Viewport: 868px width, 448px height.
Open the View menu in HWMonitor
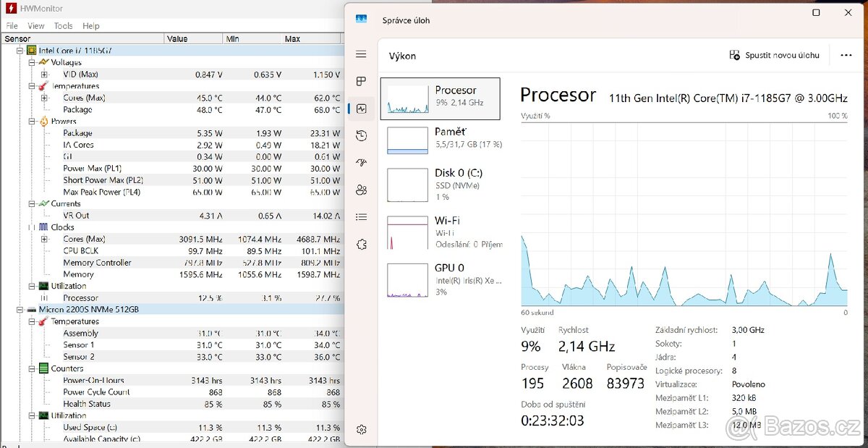point(35,25)
